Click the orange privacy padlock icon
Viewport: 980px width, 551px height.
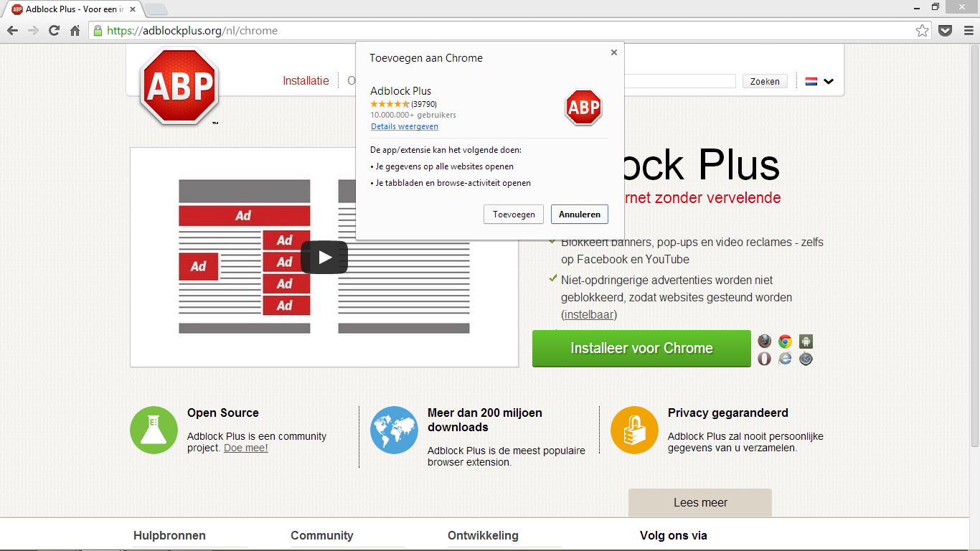[x=634, y=430]
